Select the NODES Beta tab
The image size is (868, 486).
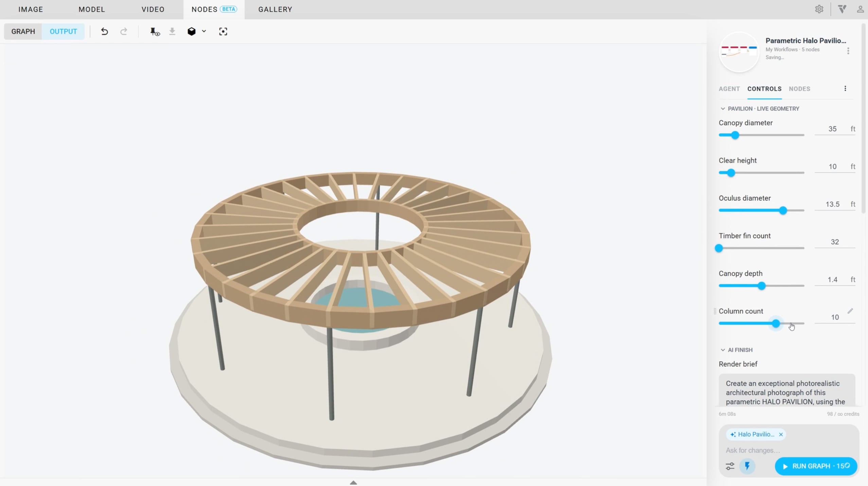(214, 10)
